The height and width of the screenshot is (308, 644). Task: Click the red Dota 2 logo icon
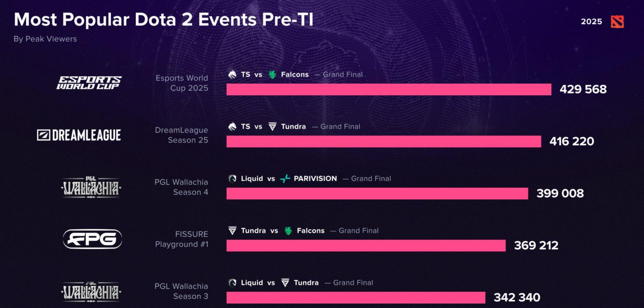(x=617, y=22)
